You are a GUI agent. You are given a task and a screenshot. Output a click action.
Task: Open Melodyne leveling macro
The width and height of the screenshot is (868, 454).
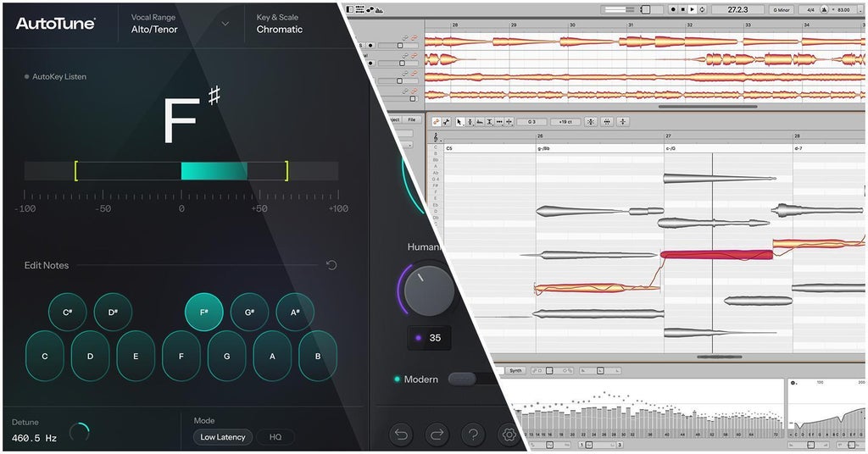[x=623, y=122]
